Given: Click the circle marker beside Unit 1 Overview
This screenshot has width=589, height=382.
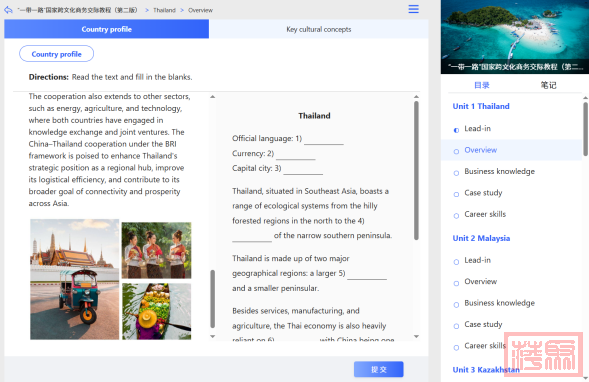Looking at the screenshot, I should click(456, 151).
